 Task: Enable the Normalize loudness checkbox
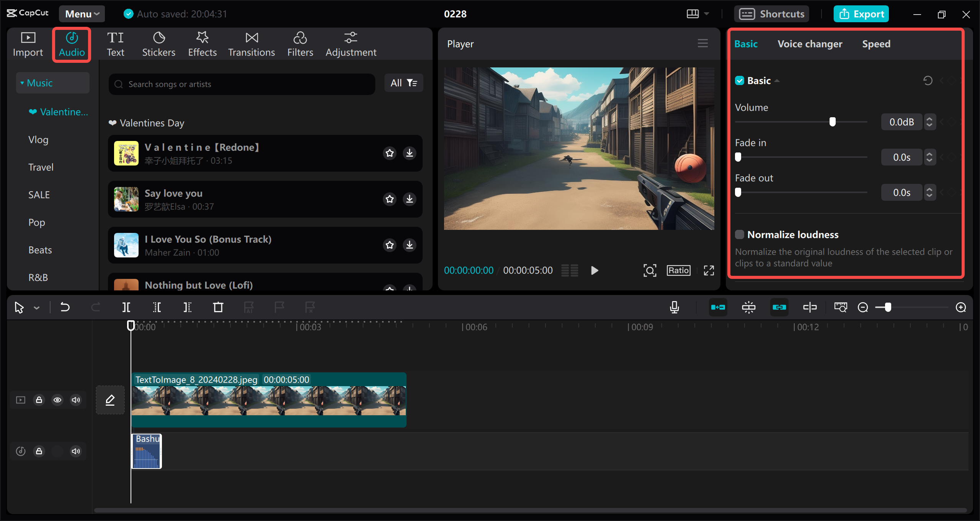740,234
